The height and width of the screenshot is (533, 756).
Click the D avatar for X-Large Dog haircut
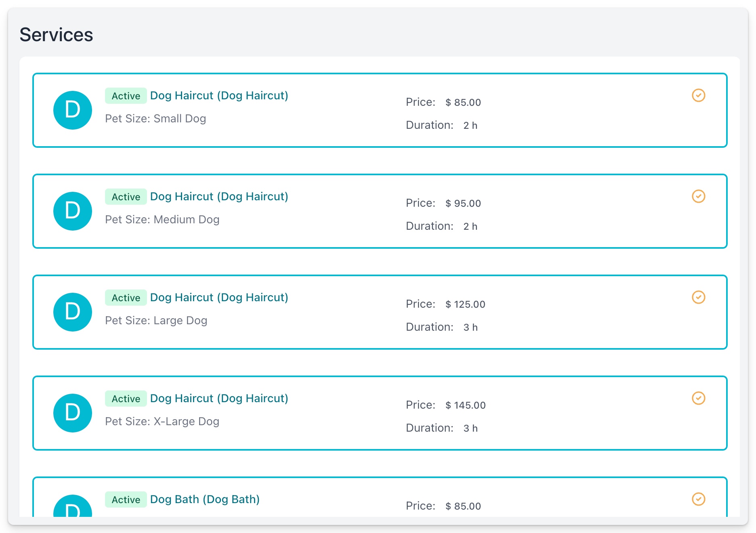coord(73,413)
